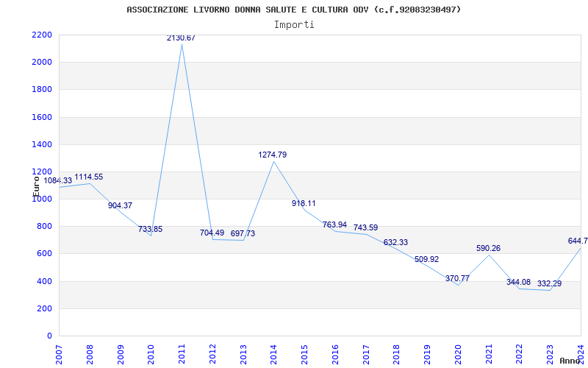The height and width of the screenshot is (368, 588).
Task: Select the 1274.79 data label
Action: click(x=273, y=155)
